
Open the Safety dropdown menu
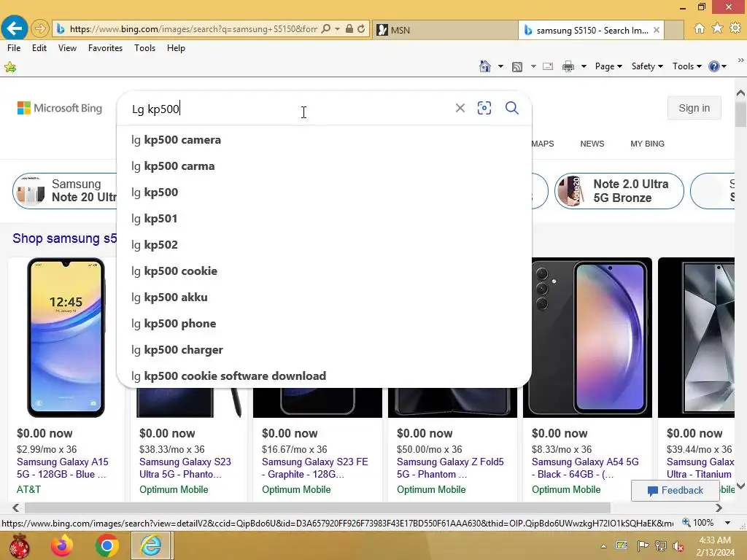647,66
